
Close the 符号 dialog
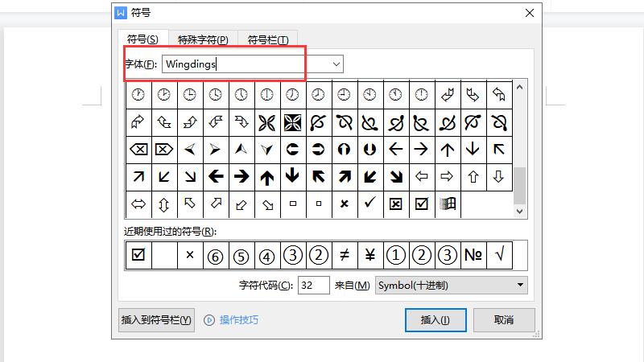pyautogui.click(x=530, y=13)
